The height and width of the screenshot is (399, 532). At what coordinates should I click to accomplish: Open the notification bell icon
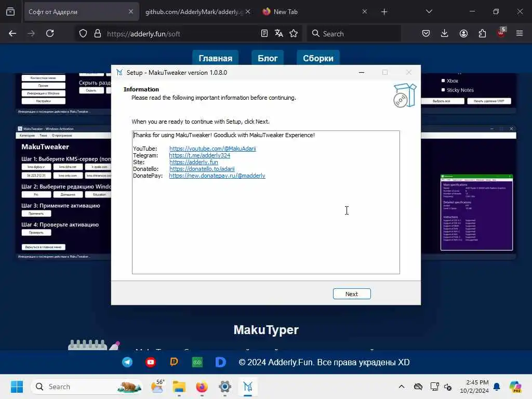tap(497, 387)
